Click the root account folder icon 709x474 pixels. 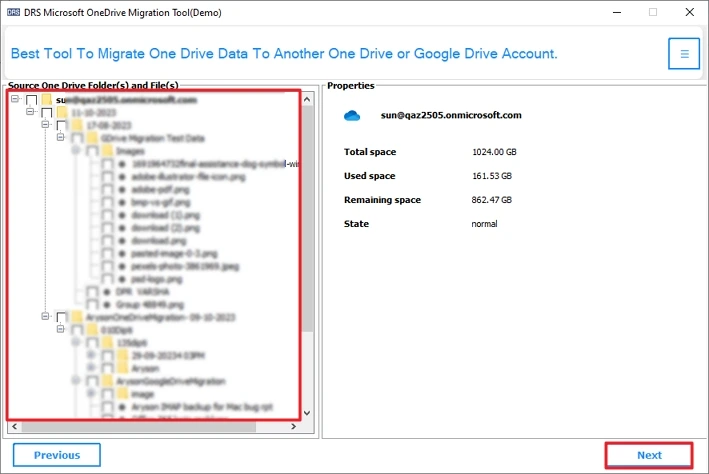pyautogui.click(x=47, y=100)
